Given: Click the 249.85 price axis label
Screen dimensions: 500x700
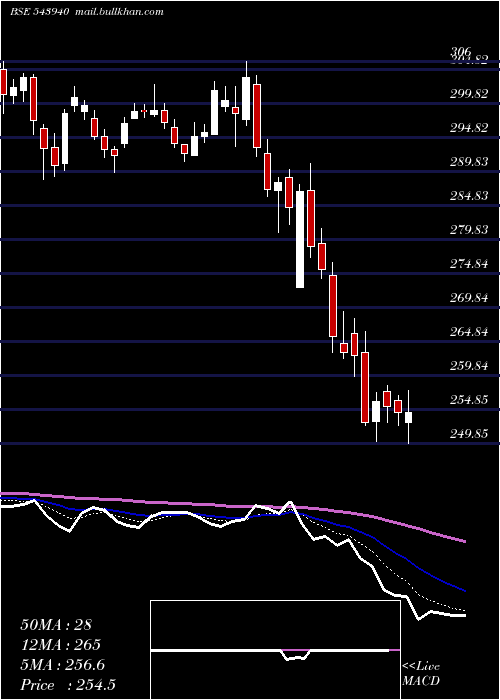Looking at the screenshot, I should pyautogui.click(x=469, y=433).
